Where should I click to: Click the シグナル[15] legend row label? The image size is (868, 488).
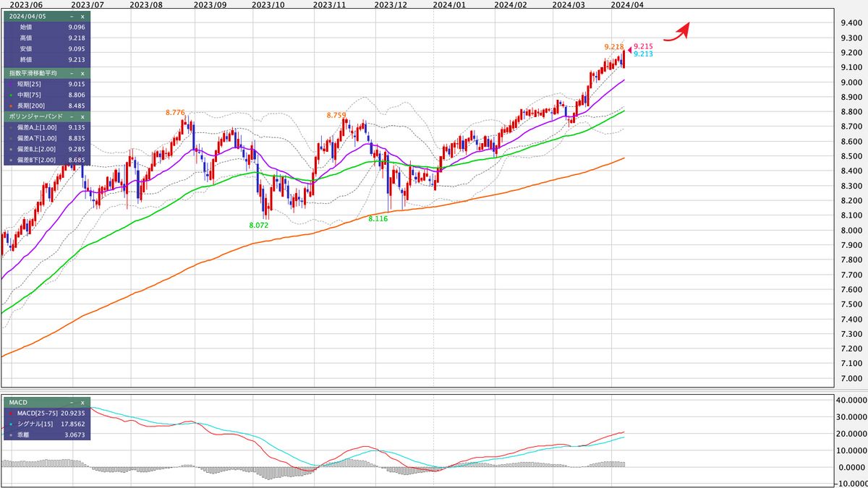tap(34, 424)
